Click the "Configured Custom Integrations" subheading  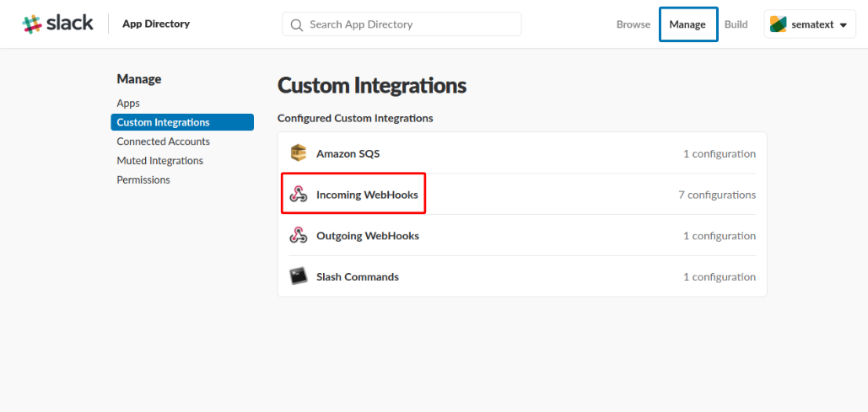tap(355, 118)
